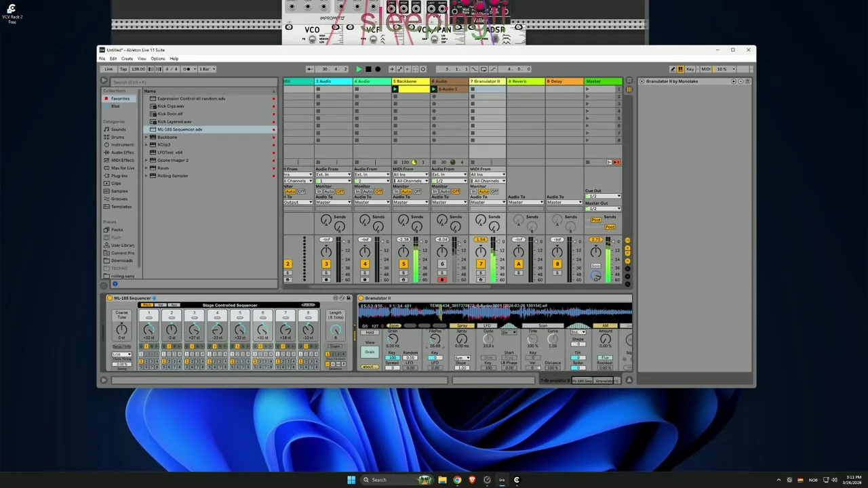The image size is (868, 488).
Task: Expand the Backbone item in browser
Action: pos(146,137)
